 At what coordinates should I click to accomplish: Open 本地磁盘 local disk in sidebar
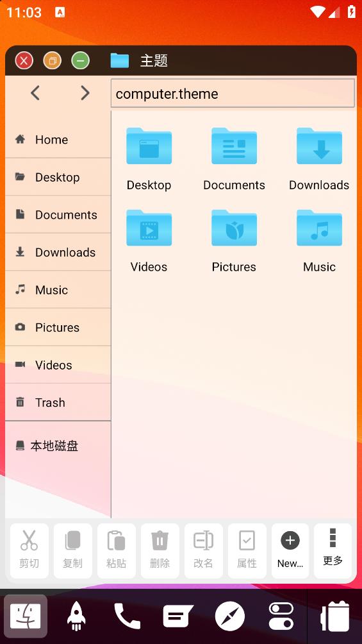[x=58, y=446]
